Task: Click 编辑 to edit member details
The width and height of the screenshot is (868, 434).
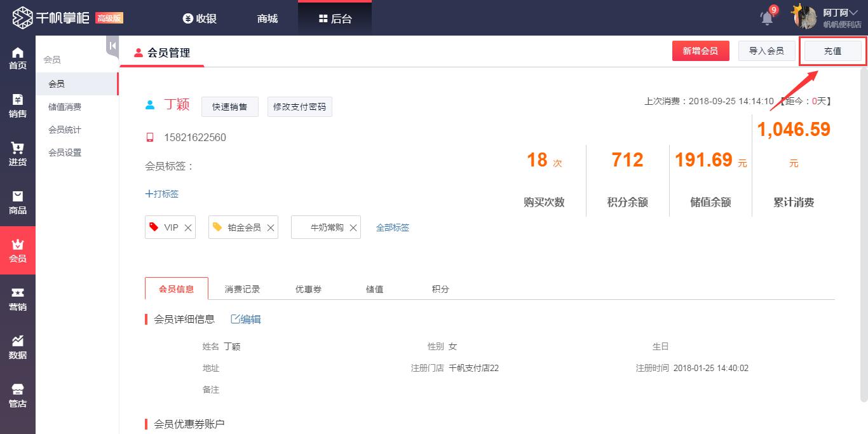Action: pyautogui.click(x=246, y=320)
